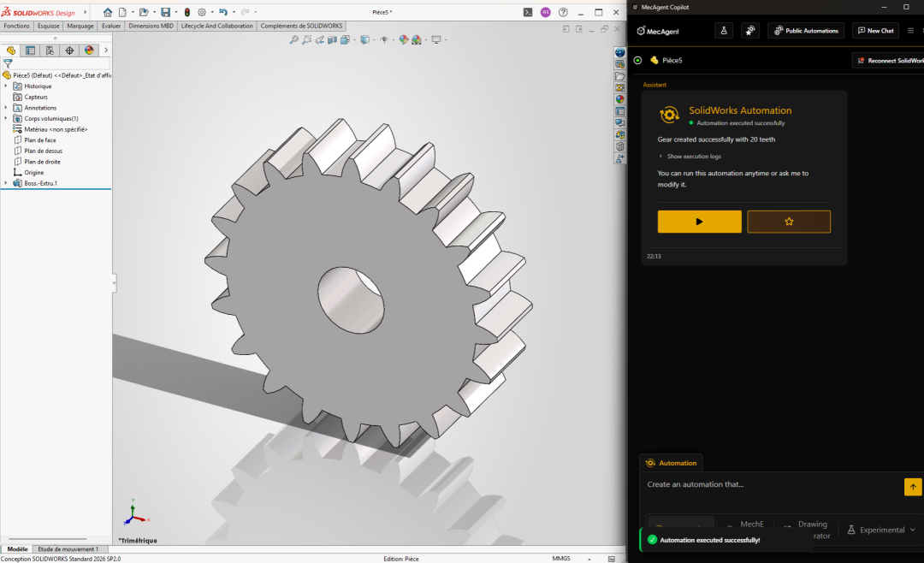The width and height of the screenshot is (924, 563).
Task: Open SOLIDWORKS Resources in the task pane
Action: point(620,52)
